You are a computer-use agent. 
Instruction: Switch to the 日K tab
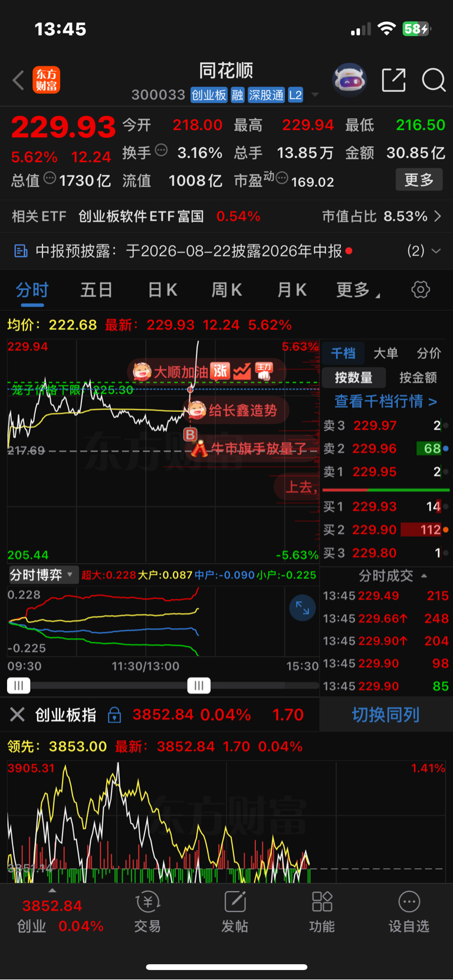(162, 290)
